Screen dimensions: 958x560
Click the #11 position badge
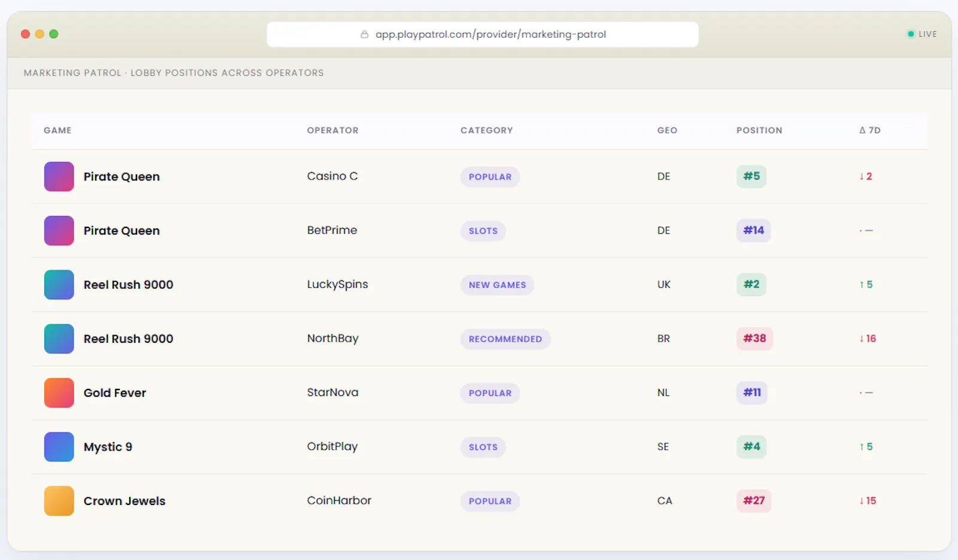click(x=752, y=392)
